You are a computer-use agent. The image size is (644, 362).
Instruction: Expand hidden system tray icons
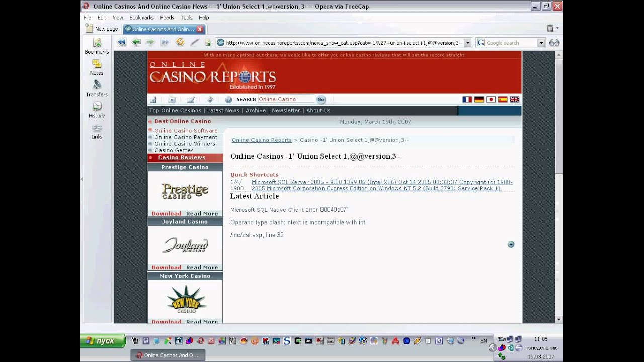point(493,348)
